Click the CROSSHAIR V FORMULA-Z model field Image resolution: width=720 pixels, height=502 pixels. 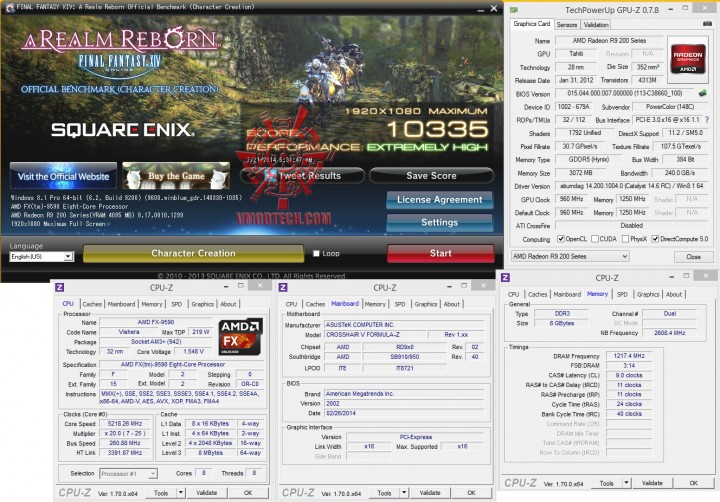tap(376, 334)
